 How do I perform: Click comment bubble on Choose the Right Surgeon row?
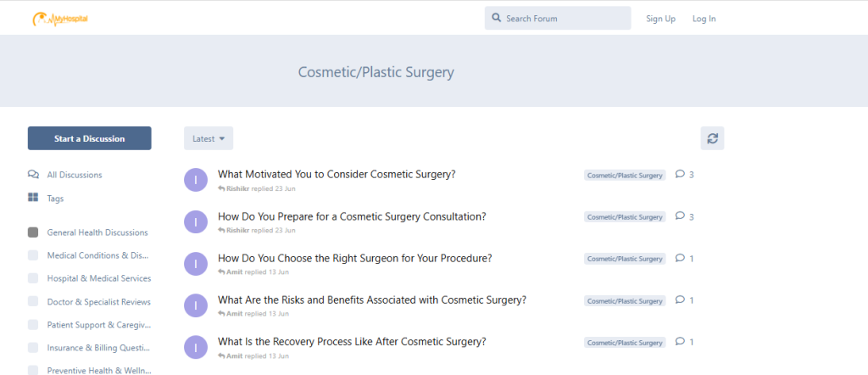[680, 258]
